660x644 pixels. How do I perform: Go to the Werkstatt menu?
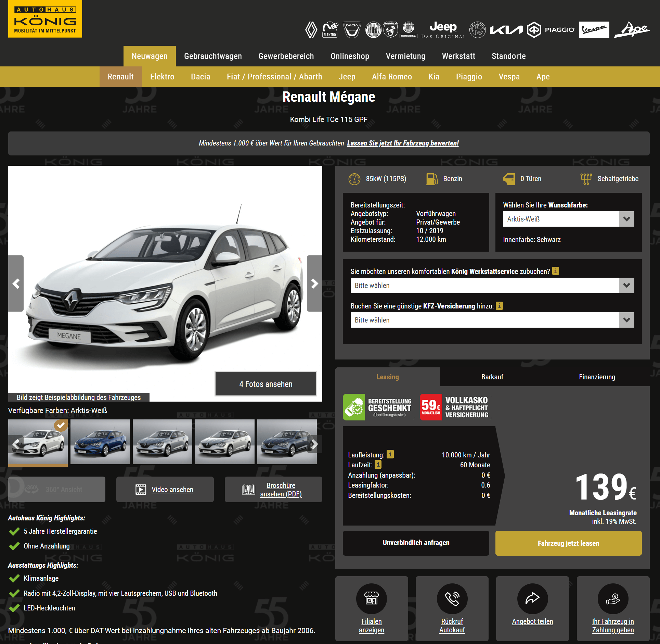click(458, 56)
